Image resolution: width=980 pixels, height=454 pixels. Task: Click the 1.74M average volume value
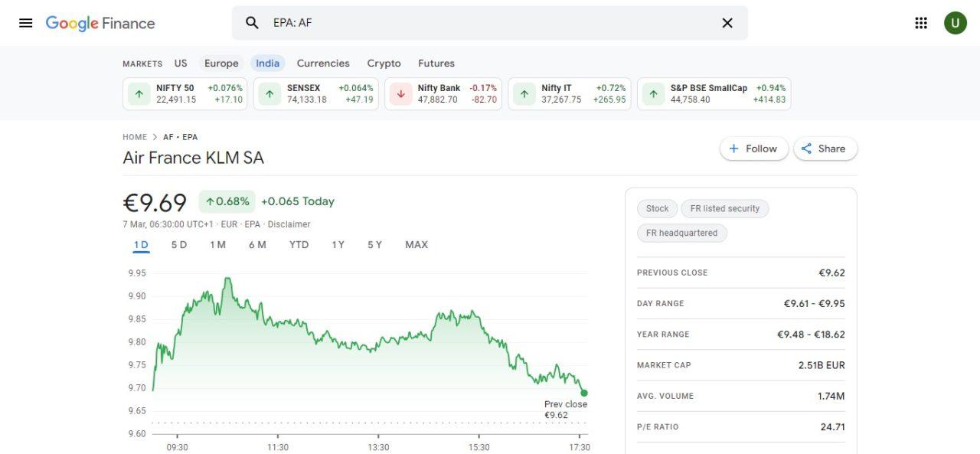(x=831, y=396)
